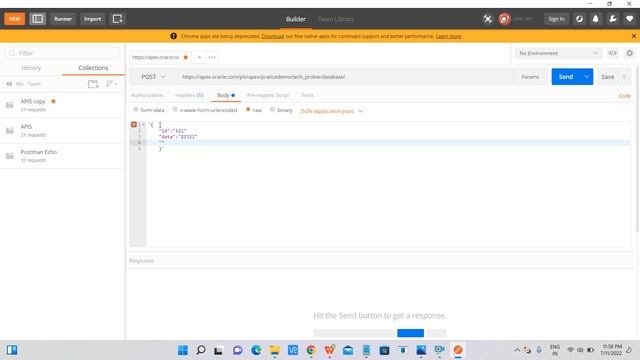Screen dimensions: 640x360
Task: Open the Tests tab
Action: 308,95
